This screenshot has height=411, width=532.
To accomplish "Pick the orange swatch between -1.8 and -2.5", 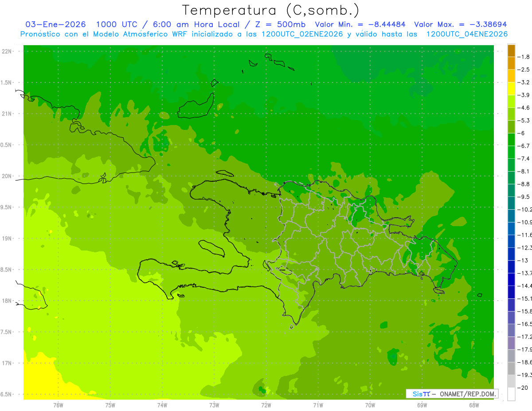I will (511, 63).
